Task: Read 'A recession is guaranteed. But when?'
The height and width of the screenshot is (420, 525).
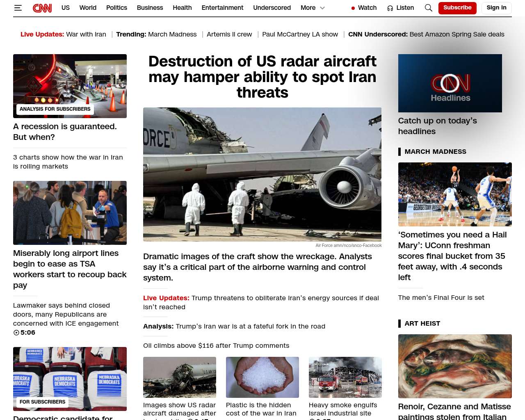Action: pos(65,132)
